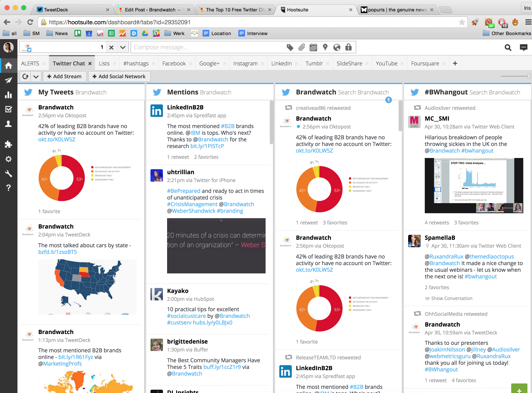Open the refresh interval dropdown arrow
Screen dimensions: 532x393
(36, 77)
